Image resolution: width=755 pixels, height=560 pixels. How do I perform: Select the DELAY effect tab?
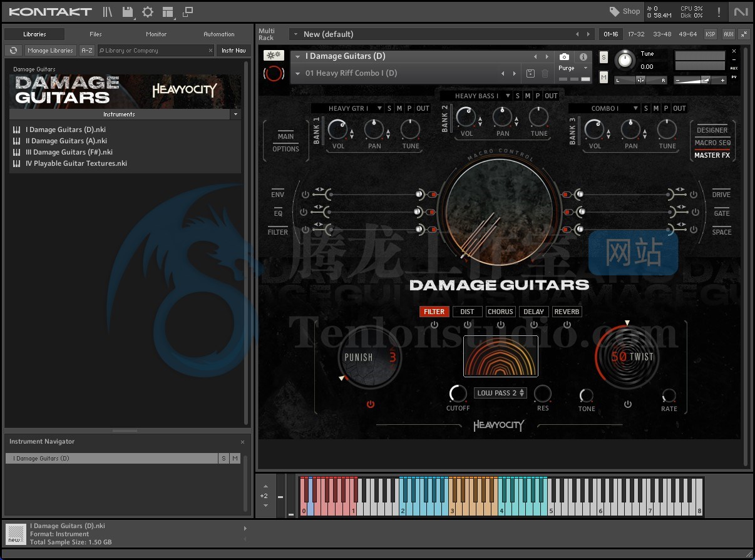[x=534, y=312]
